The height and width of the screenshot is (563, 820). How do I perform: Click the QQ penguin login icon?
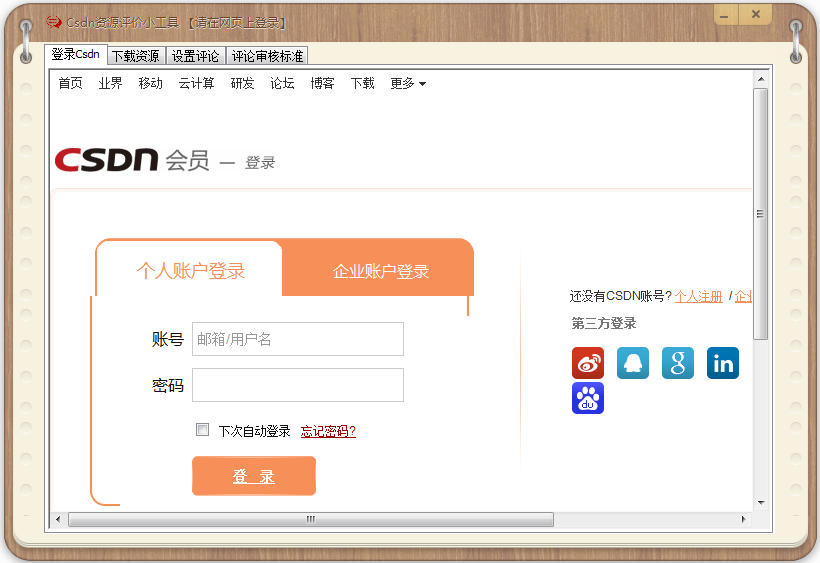coord(633,363)
